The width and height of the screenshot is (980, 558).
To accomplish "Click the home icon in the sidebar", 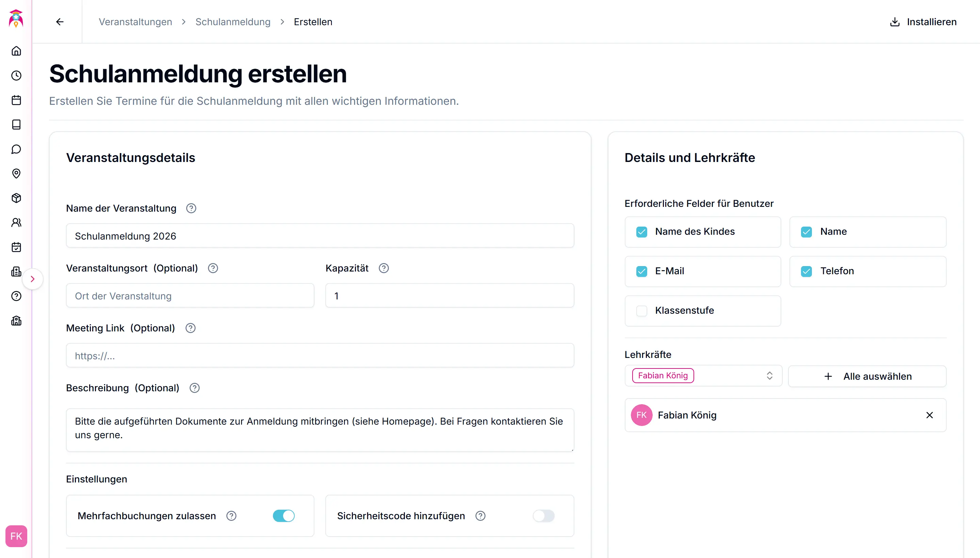I will click(x=16, y=51).
